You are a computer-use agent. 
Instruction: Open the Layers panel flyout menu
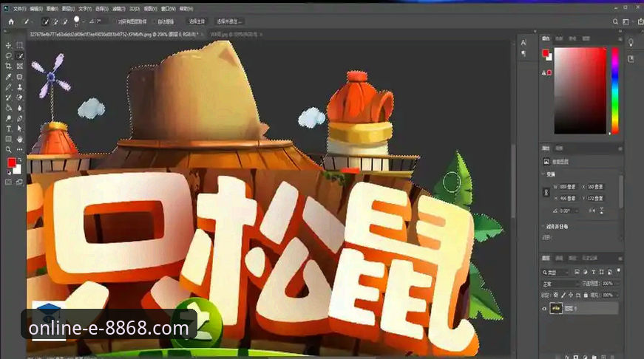[620, 259]
